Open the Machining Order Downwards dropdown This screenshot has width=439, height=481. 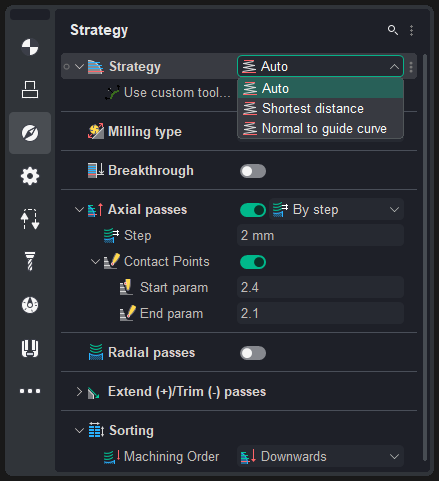click(x=320, y=456)
